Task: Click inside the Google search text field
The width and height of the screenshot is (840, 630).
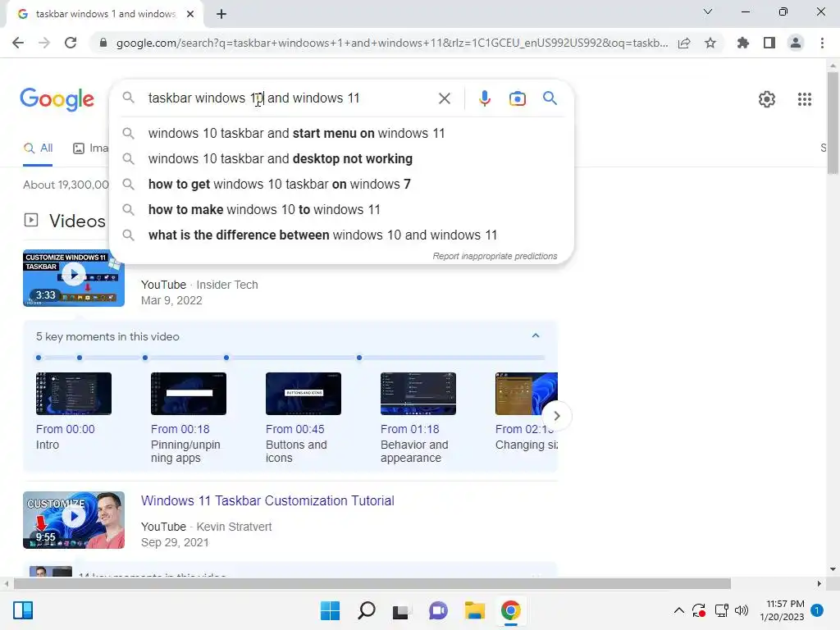Action: [x=288, y=98]
